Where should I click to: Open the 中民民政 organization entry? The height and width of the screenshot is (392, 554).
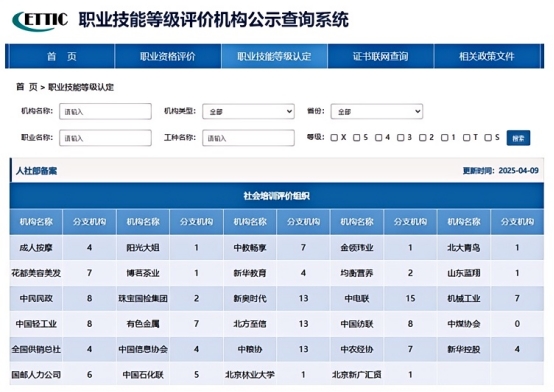36,298
